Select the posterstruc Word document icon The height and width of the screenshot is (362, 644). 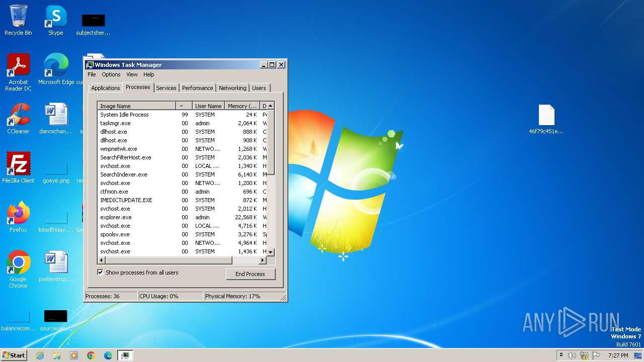point(56,266)
